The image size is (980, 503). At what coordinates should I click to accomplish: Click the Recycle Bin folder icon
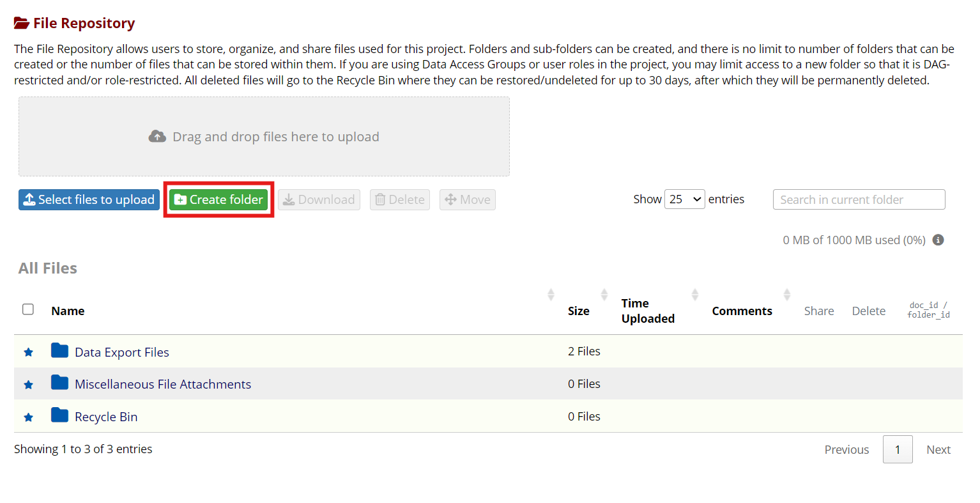(x=59, y=415)
